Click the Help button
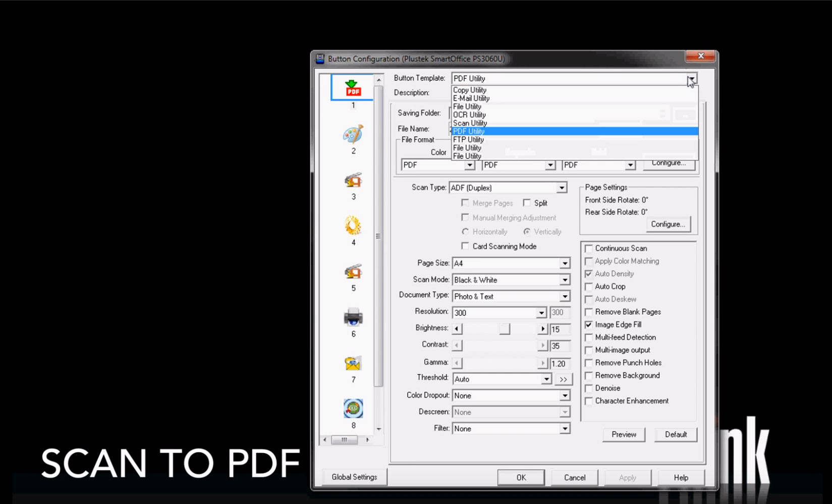 click(x=681, y=477)
